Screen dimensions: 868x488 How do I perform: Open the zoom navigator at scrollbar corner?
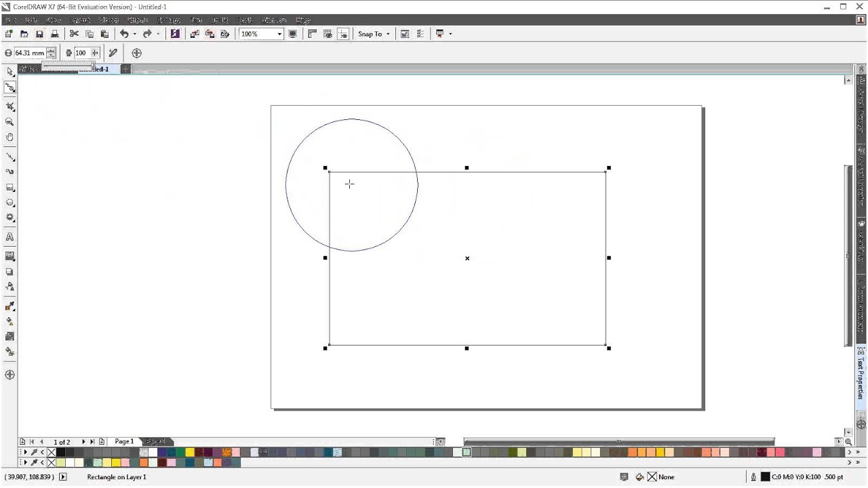pyautogui.click(x=848, y=442)
